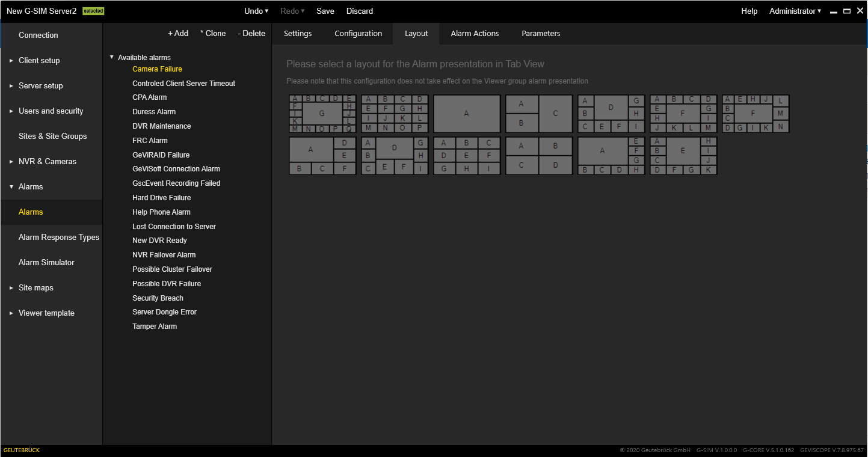This screenshot has height=457, width=868.
Task: Select the Layout tab
Action: (x=416, y=34)
